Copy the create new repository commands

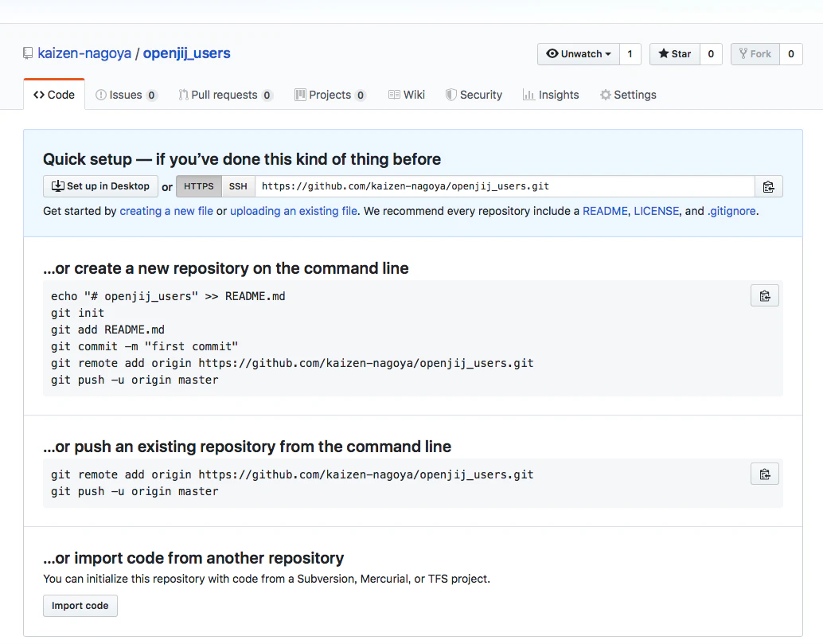(x=765, y=296)
